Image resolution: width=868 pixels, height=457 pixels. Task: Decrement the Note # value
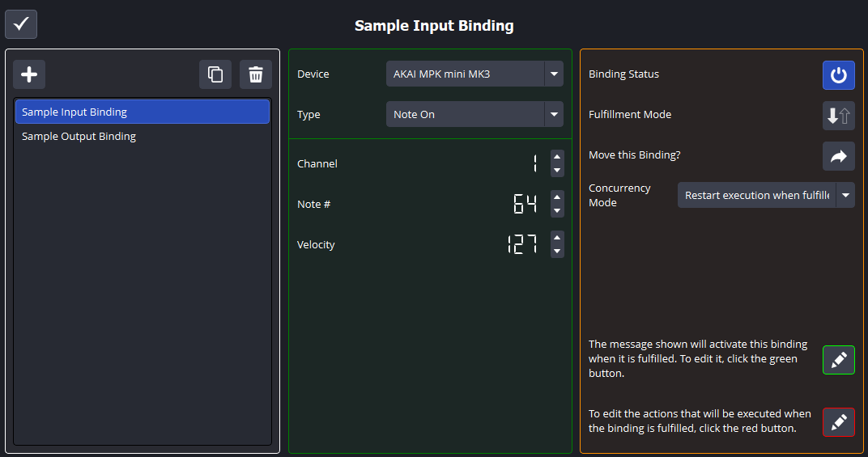557,211
